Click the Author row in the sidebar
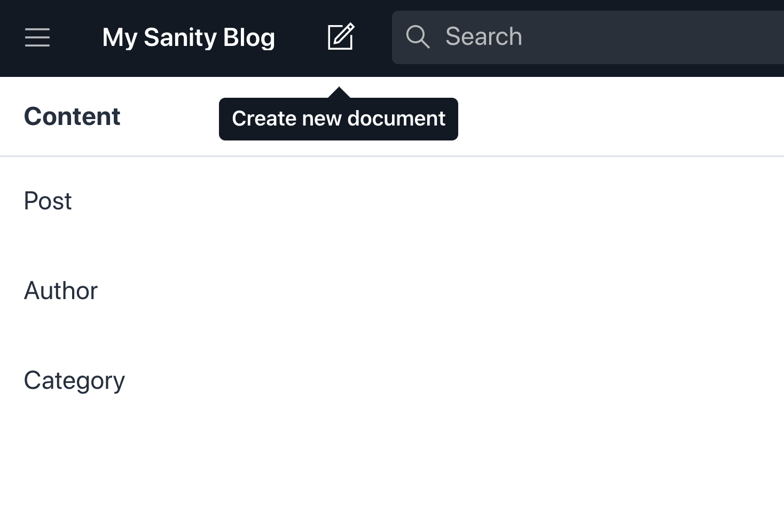This screenshot has width=784, height=532. (60, 291)
